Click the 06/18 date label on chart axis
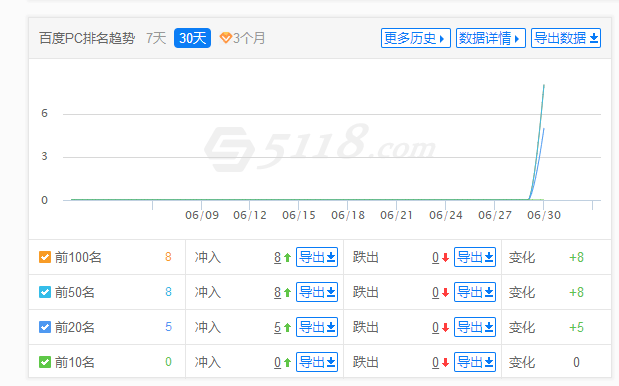Viewport: 619px width, 386px height. [x=348, y=215]
